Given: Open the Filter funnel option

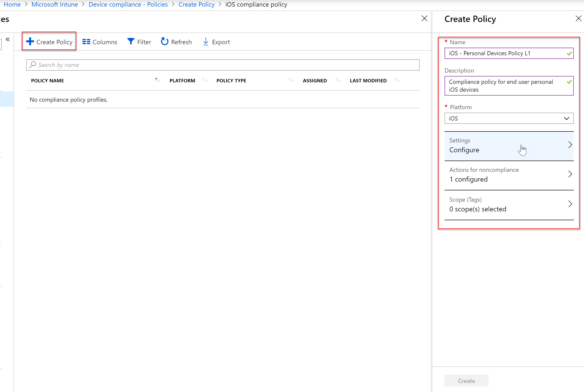Looking at the screenshot, I should (x=139, y=42).
